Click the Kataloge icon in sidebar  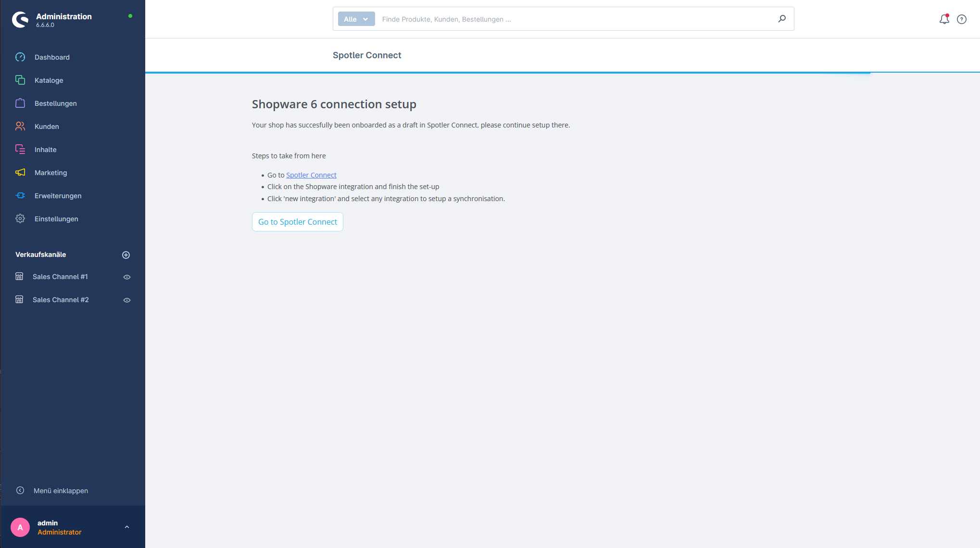(20, 80)
